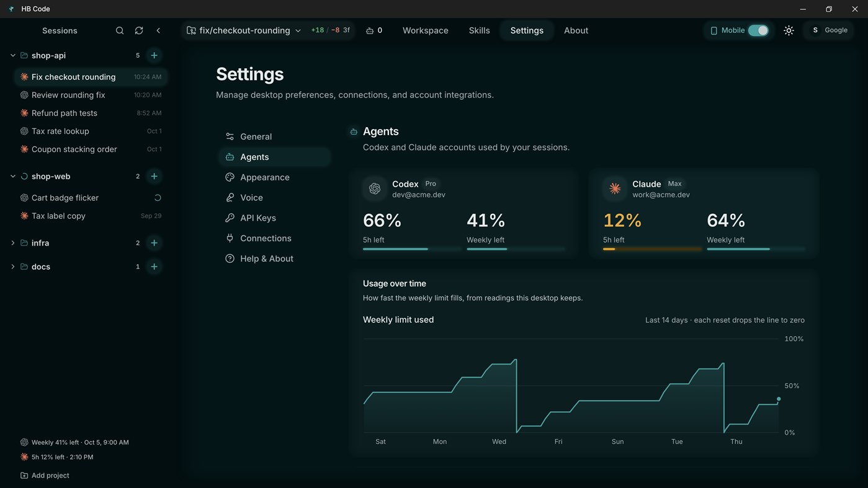Click the Claude logo on the account card
Viewport: 868px width, 488px height.
[615, 189]
